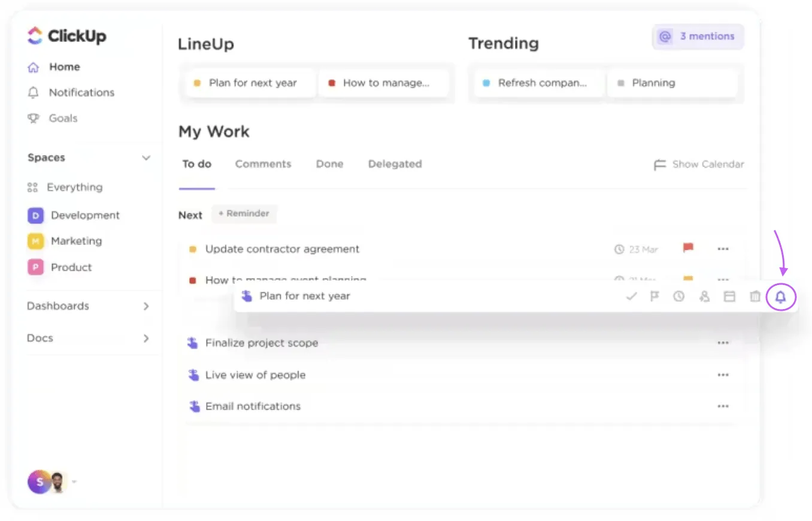Click reminder hand icon beside Live view of people

pos(193,375)
